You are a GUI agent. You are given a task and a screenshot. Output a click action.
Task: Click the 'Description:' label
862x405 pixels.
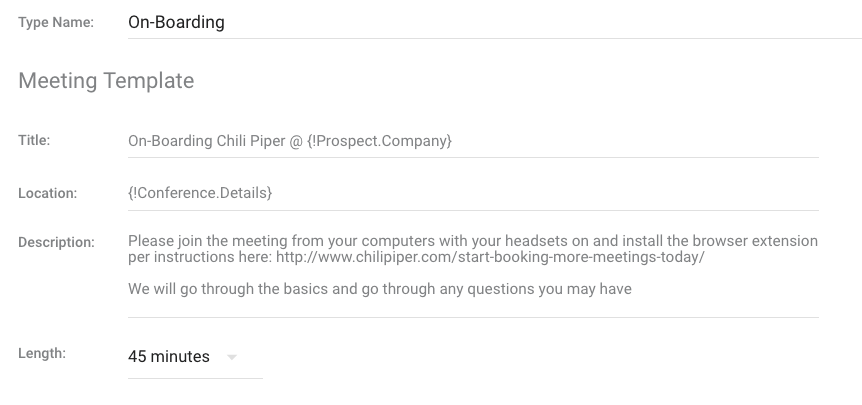[56, 242]
